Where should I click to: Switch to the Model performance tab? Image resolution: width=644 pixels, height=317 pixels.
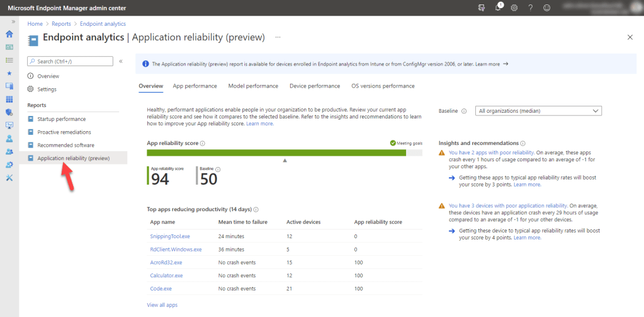pyautogui.click(x=253, y=86)
